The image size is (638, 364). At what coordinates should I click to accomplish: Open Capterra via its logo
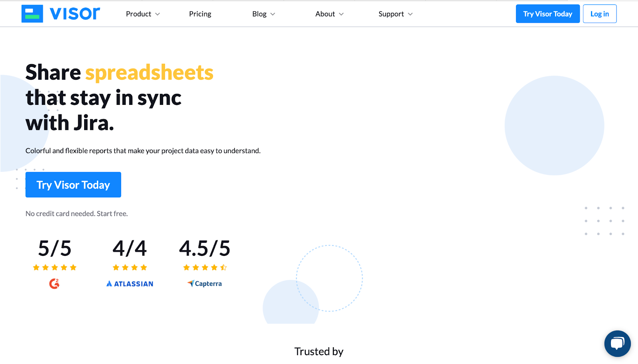click(205, 283)
